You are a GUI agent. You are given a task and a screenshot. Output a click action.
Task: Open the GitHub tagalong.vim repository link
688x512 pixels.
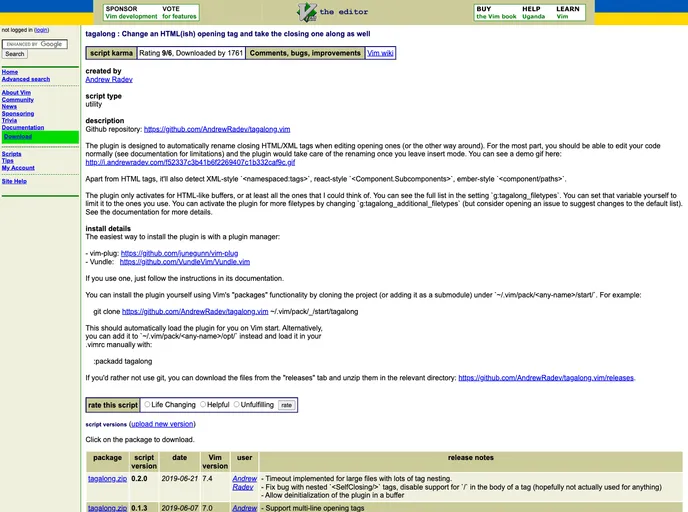pyautogui.click(x=217, y=129)
